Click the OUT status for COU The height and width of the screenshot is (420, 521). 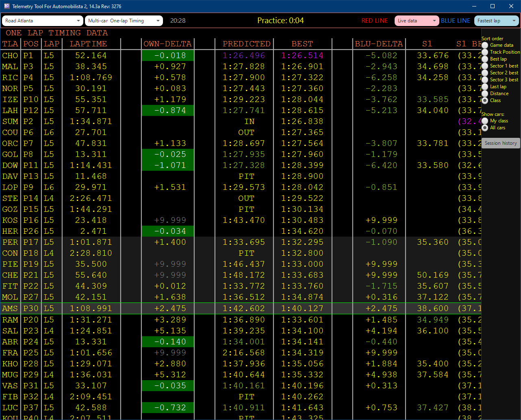click(x=246, y=133)
